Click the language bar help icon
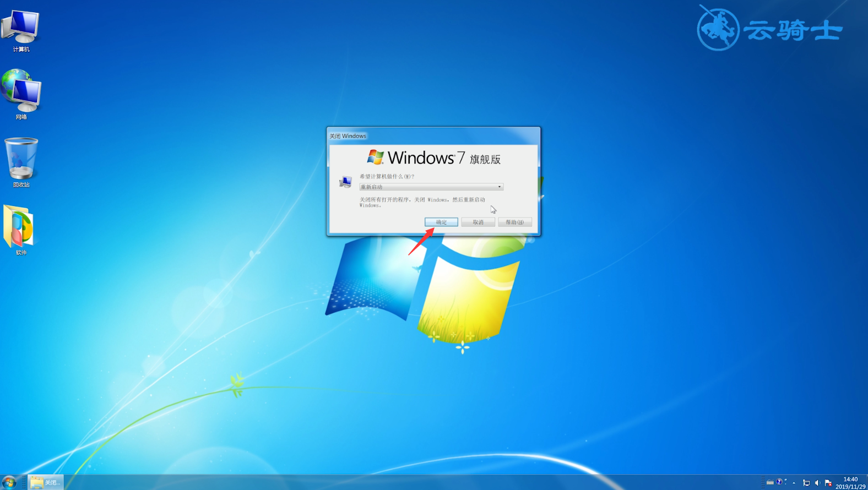Viewport: 868px width, 490px height. 779,482
